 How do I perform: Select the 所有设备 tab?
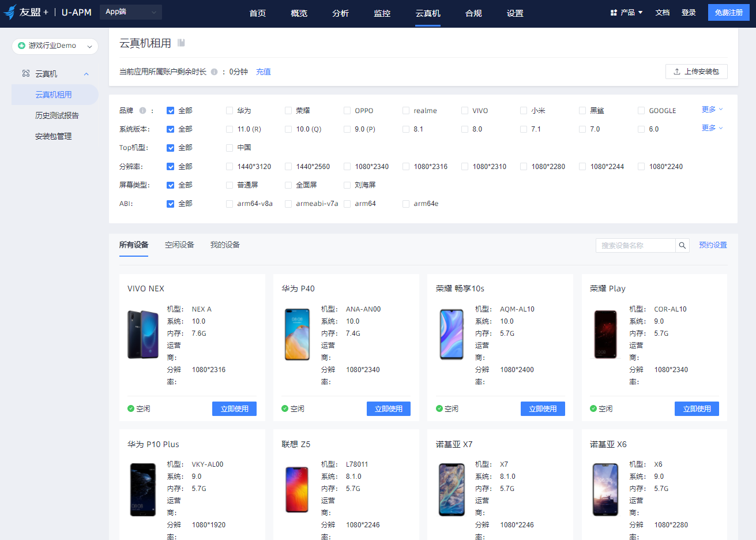click(x=134, y=245)
